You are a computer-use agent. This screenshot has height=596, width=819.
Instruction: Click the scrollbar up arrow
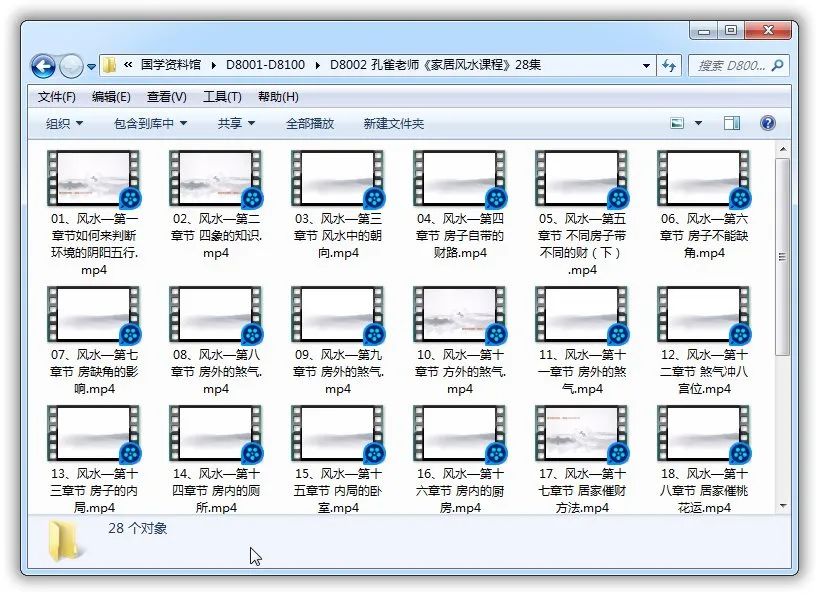tap(782, 150)
